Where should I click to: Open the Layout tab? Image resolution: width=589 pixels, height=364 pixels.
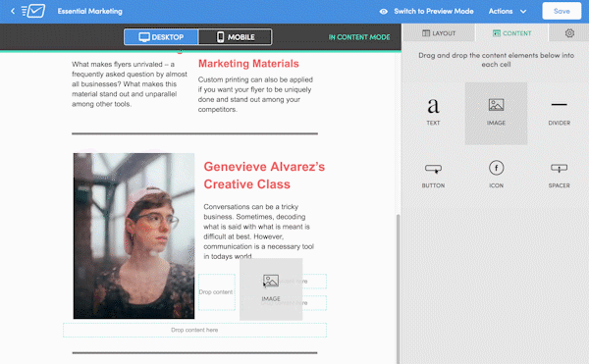tap(439, 33)
